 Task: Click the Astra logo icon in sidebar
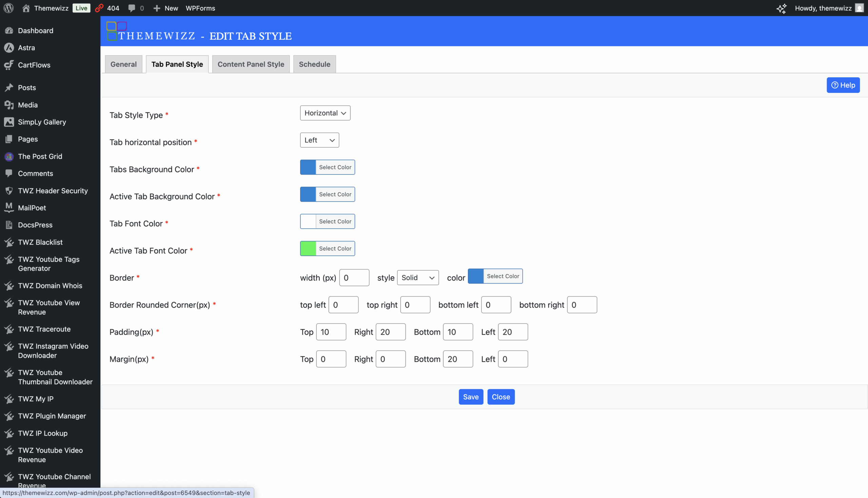click(9, 47)
